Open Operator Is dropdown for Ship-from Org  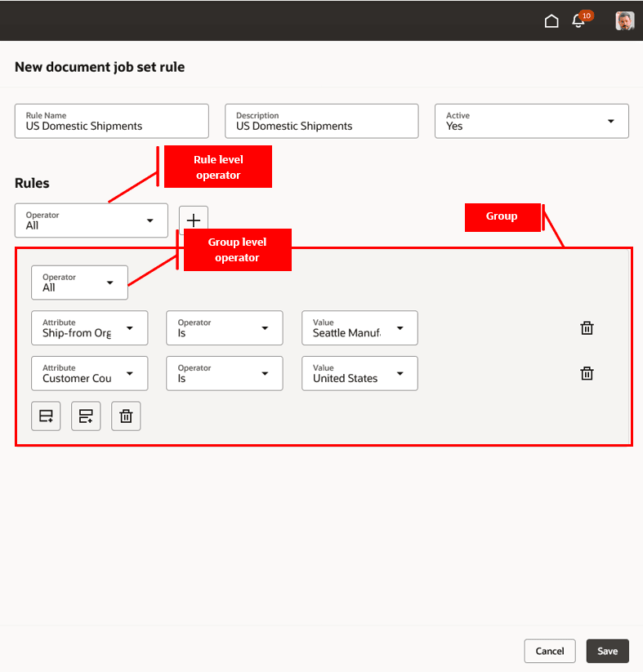pyautogui.click(x=225, y=328)
